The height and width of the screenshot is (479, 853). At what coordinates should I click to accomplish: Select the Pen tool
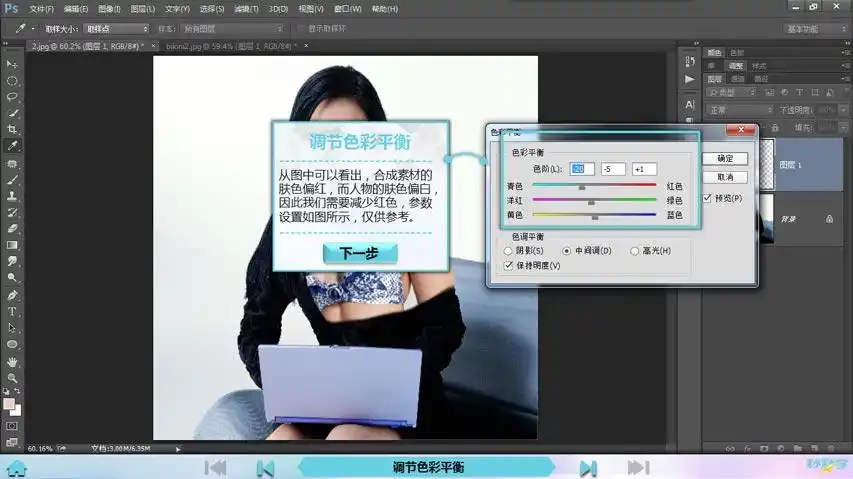coord(12,295)
